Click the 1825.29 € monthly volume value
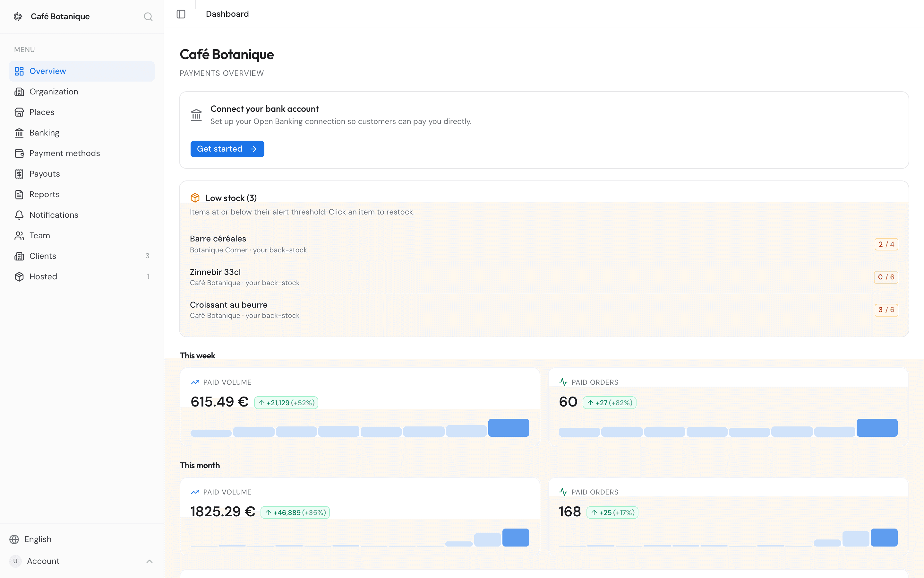This screenshot has width=924, height=578. coord(223,512)
